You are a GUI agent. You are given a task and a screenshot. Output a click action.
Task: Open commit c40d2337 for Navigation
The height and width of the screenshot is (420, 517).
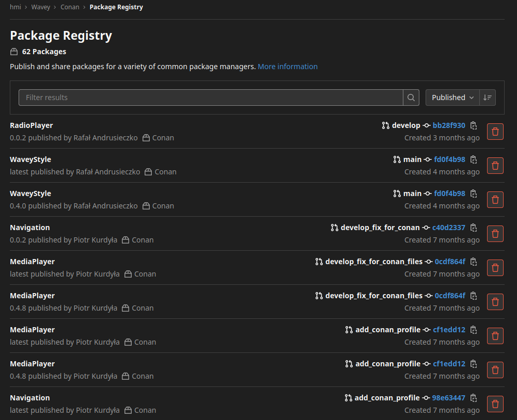coord(449,227)
